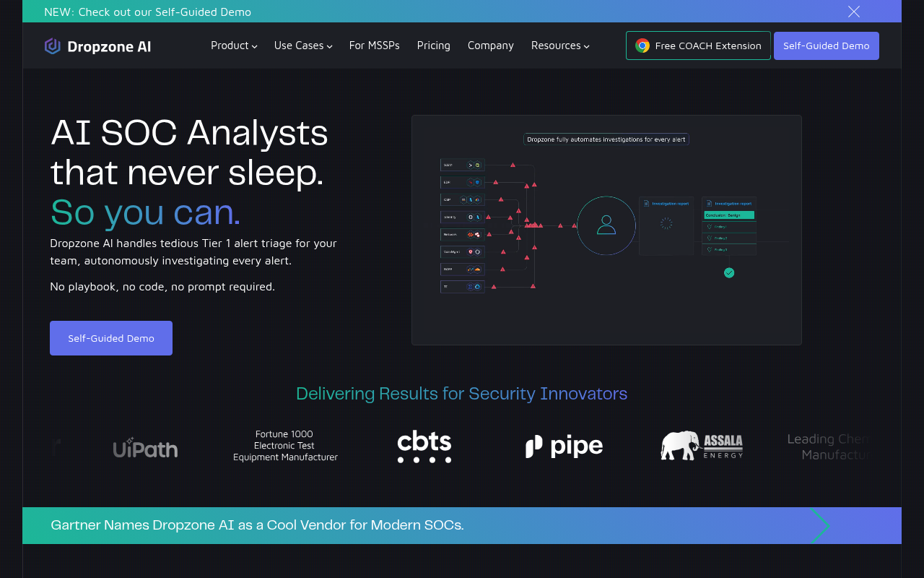Expand the Use Cases dropdown
The image size is (924, 578).
pos(302,45)
